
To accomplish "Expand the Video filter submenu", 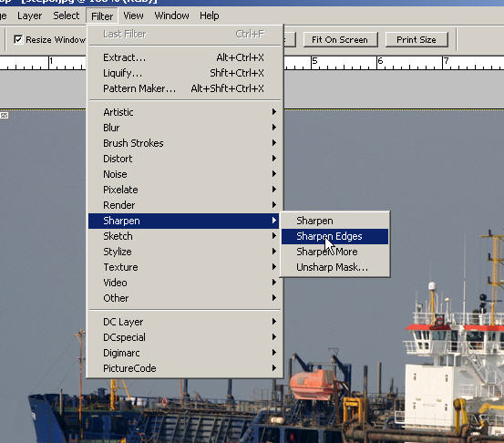I will tap(183, 283).
